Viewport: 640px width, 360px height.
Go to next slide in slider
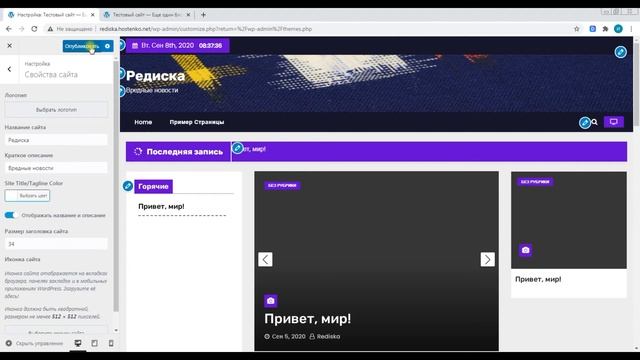click(487, 259)
